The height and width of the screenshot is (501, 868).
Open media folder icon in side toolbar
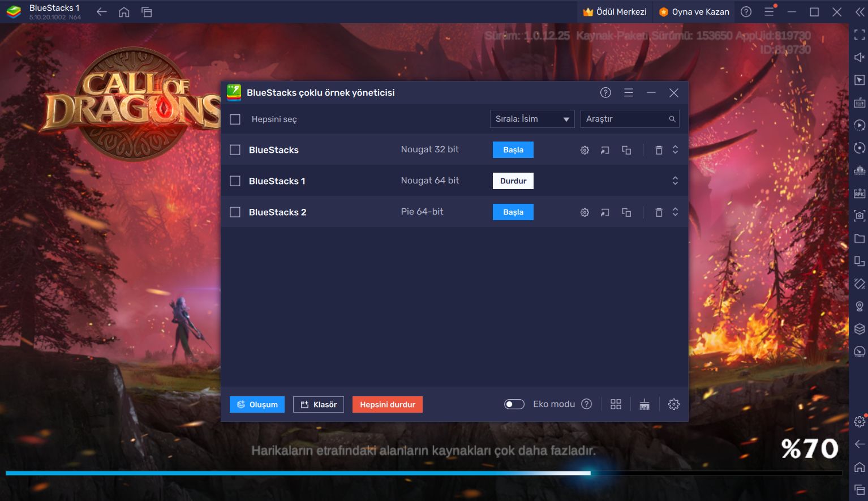coord(860,238)
